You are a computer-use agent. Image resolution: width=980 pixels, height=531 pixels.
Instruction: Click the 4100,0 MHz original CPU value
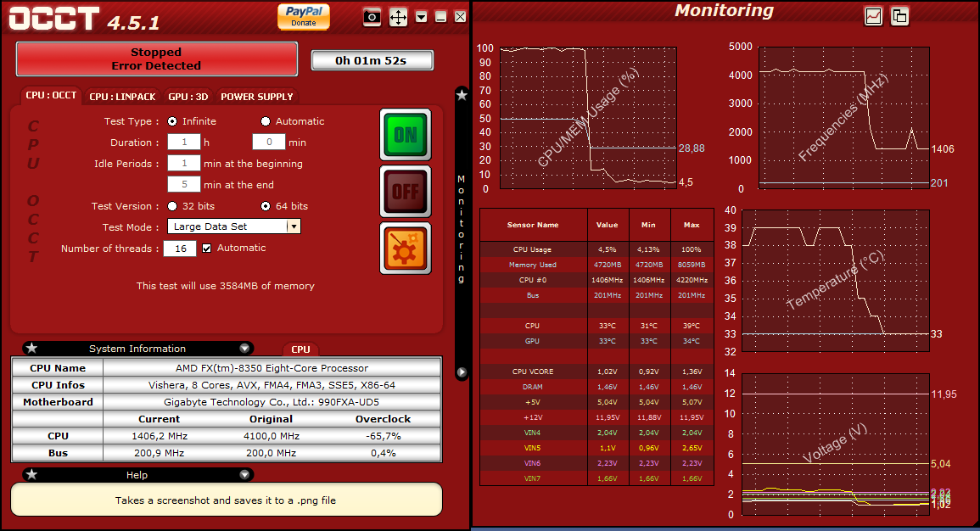(272, 436)
